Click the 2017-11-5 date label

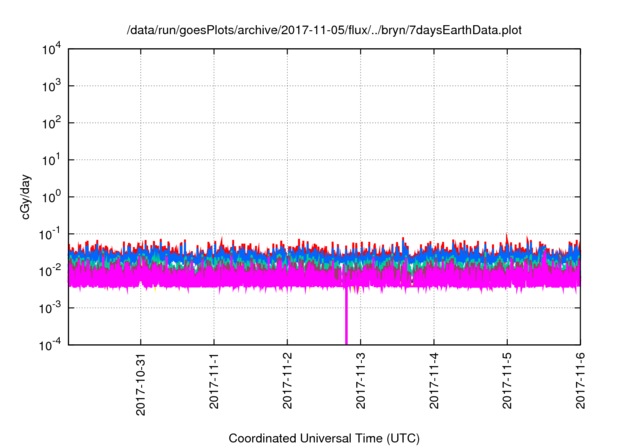(507, 380)
